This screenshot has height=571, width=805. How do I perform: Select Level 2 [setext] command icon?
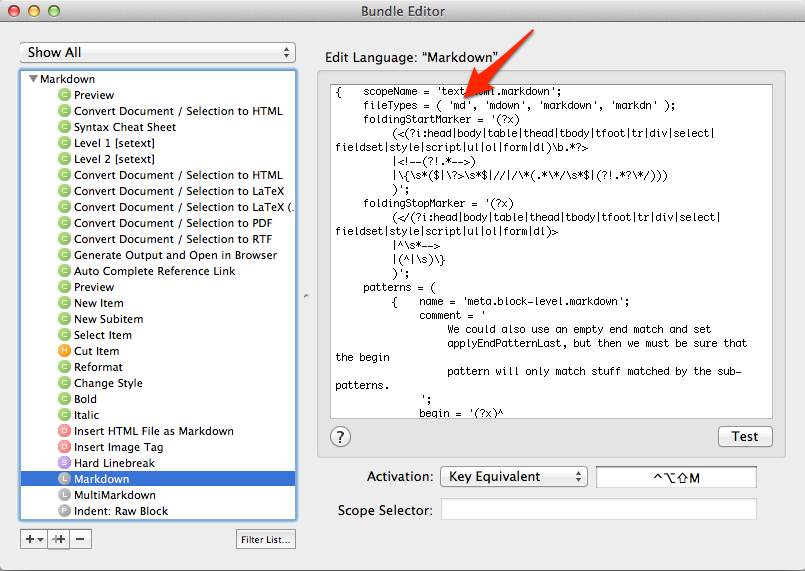pyautogui.click(x=64, y=158)
